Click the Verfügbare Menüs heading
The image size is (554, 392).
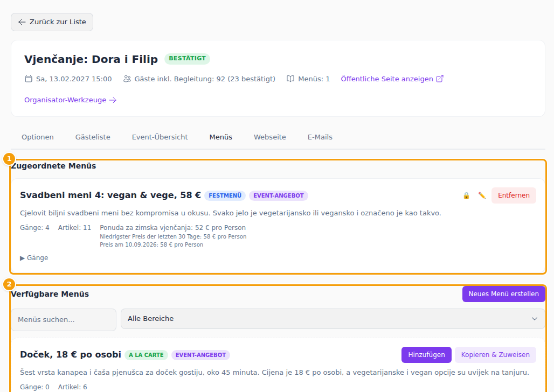click(x=50, y=294)
